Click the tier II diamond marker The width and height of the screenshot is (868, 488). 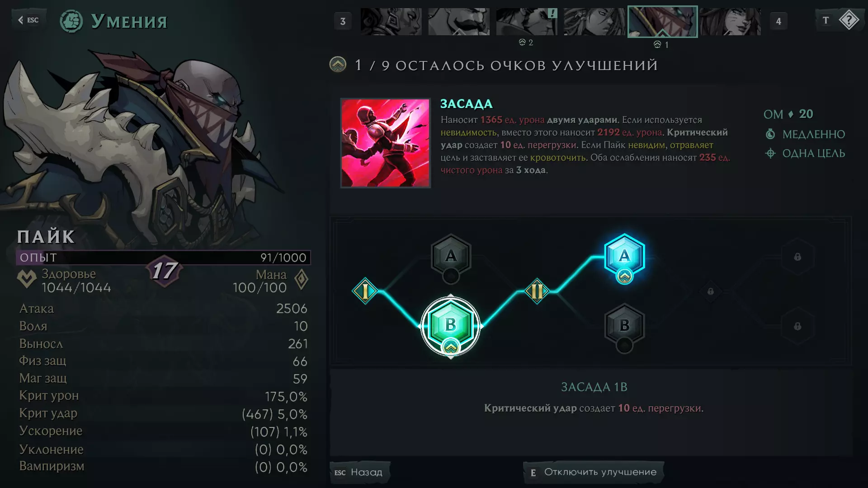[537, 291]
